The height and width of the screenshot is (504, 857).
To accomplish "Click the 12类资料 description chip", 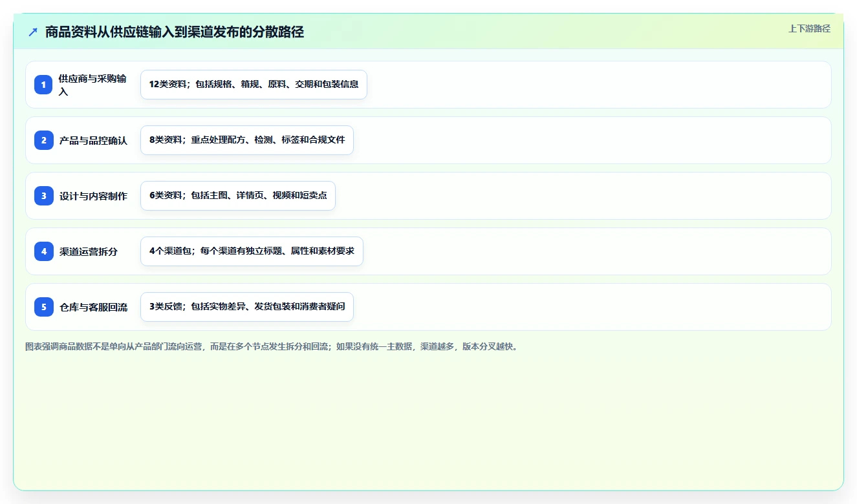I will pos(254,85).
